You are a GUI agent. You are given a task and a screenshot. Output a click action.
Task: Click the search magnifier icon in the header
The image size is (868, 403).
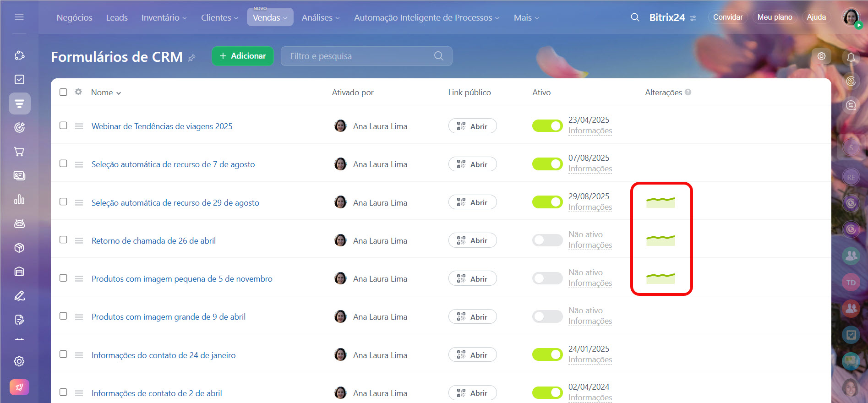[635, 17]
